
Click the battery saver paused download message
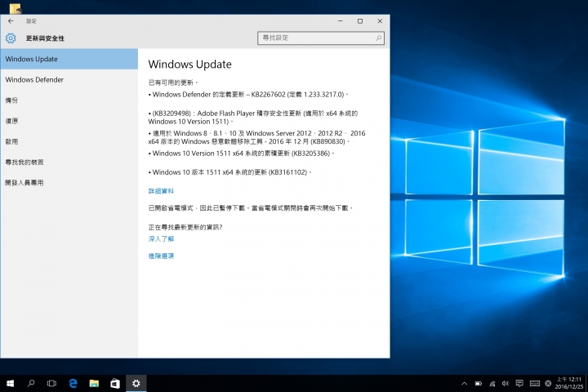click(x=251, y=207)
